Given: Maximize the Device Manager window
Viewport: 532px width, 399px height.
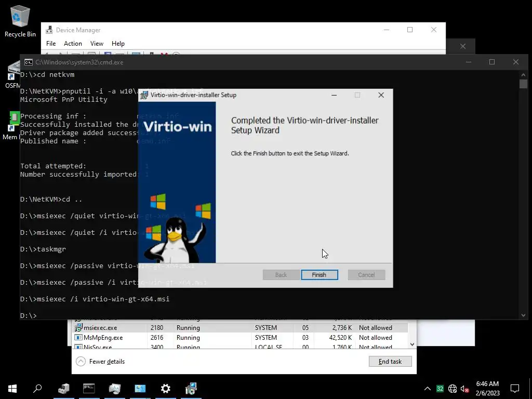Looking at the screenshot, I should point(410,30).
